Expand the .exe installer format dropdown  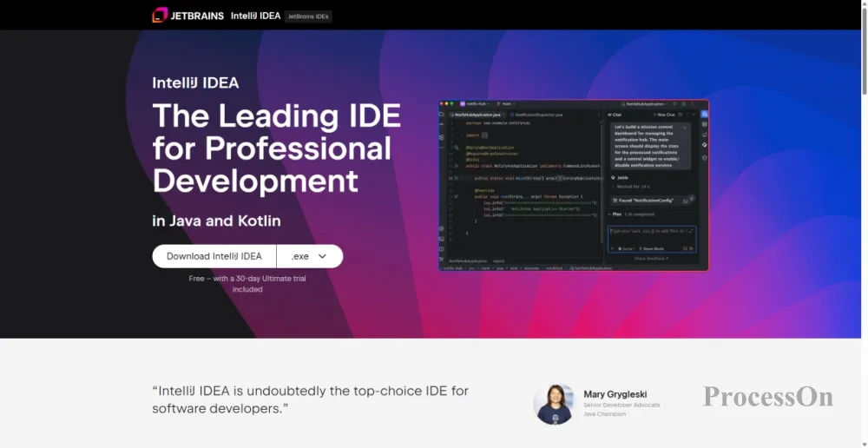click(310, 256)
